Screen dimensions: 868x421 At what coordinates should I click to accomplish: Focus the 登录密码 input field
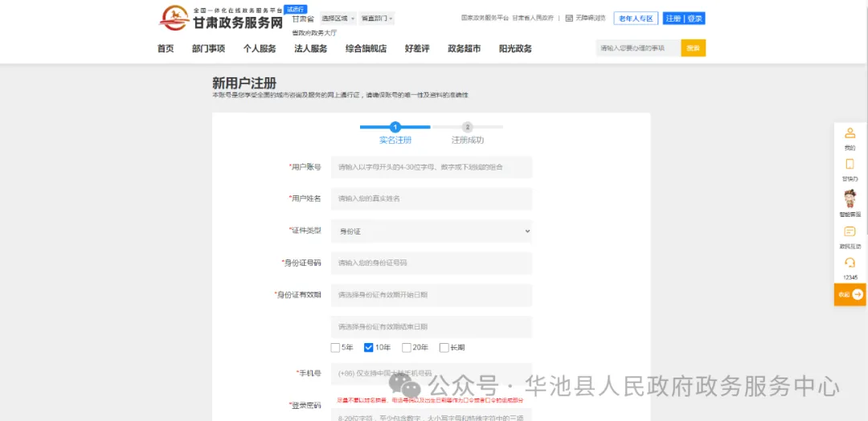[432, 415]
